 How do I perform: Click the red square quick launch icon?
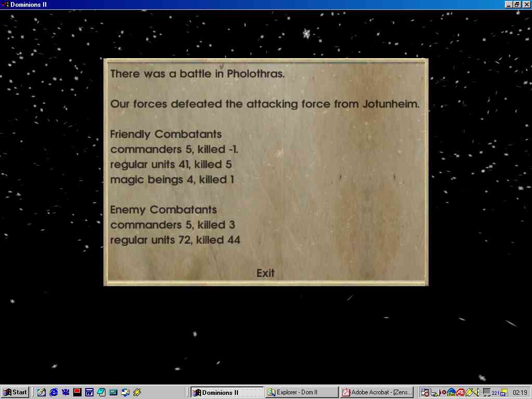(77, 392)
